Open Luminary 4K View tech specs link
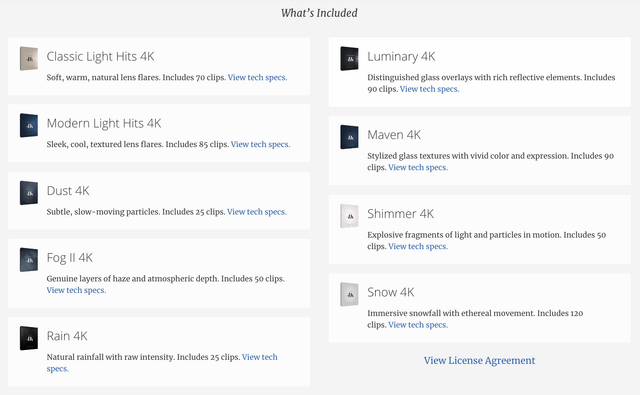 [x=429, y=89]
